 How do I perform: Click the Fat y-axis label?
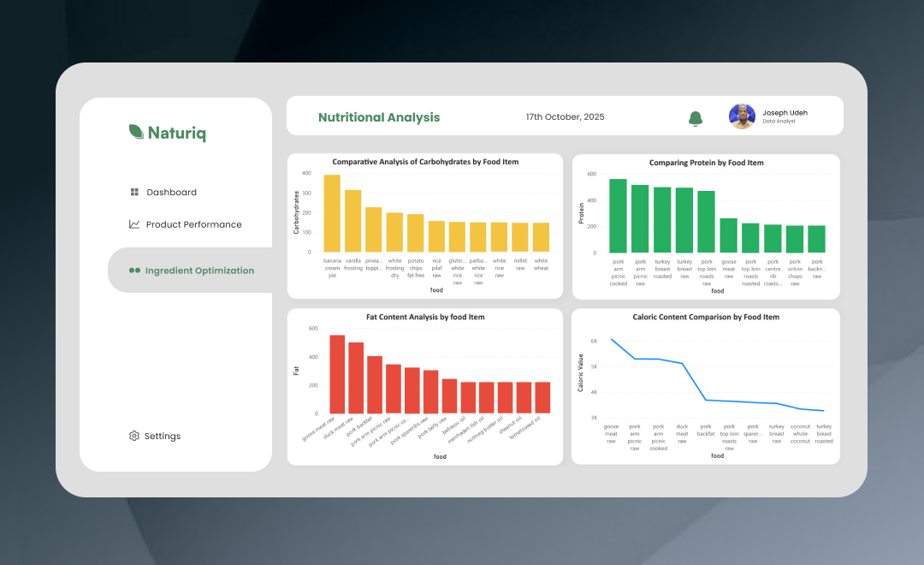pos(296,371)
